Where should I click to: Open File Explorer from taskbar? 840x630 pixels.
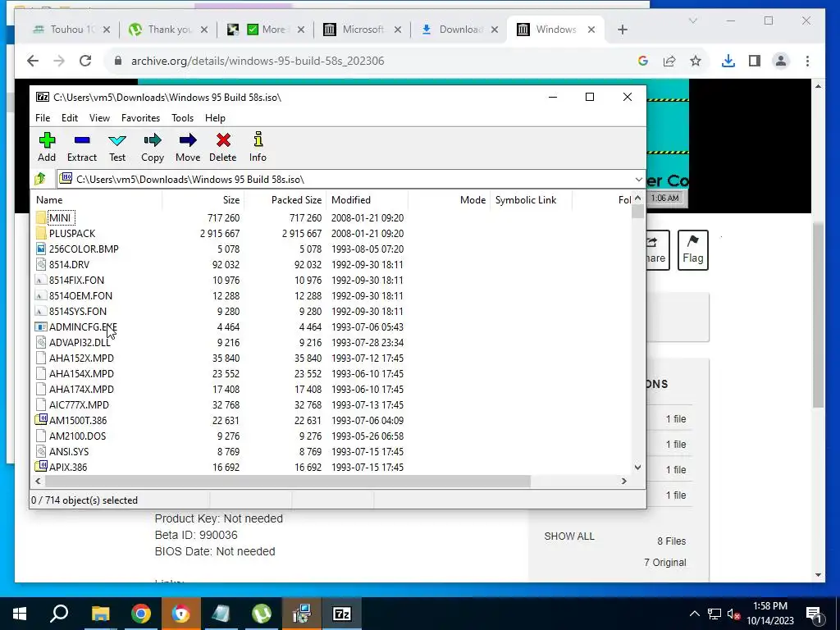click(100, 614)
